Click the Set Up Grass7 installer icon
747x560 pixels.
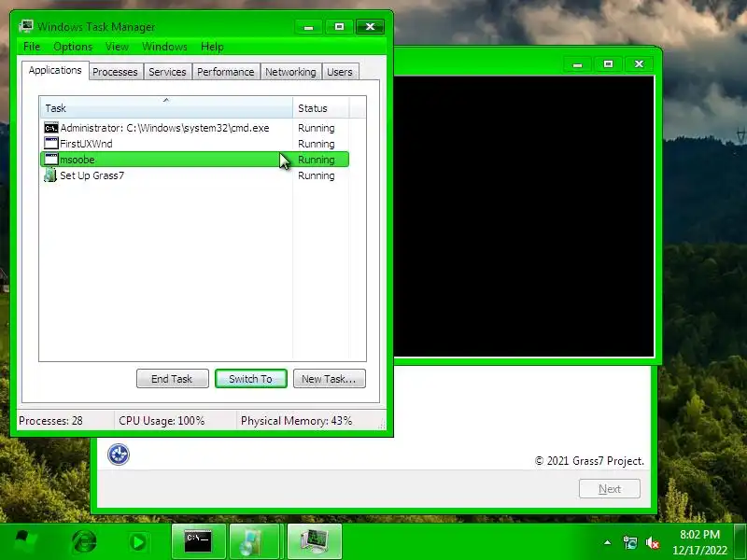(x=50, y=175)
